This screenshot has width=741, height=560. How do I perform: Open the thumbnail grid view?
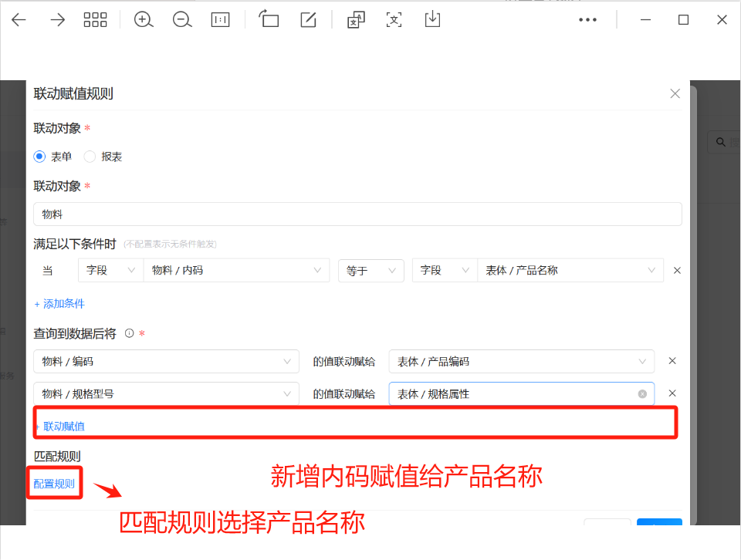click(95, 20)
